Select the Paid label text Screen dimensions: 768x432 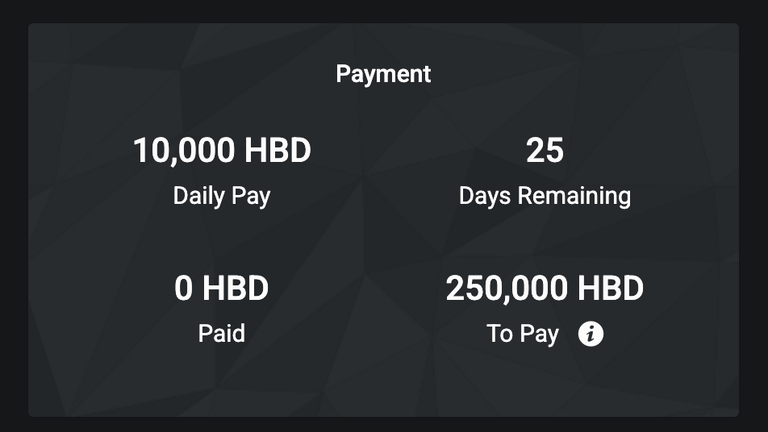[221, 334]
